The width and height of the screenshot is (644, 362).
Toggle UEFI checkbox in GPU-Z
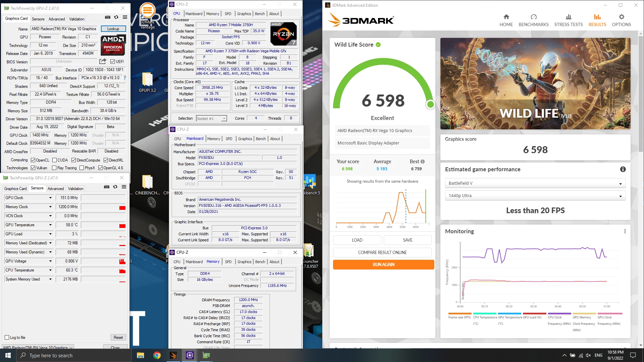coord(112,61)
